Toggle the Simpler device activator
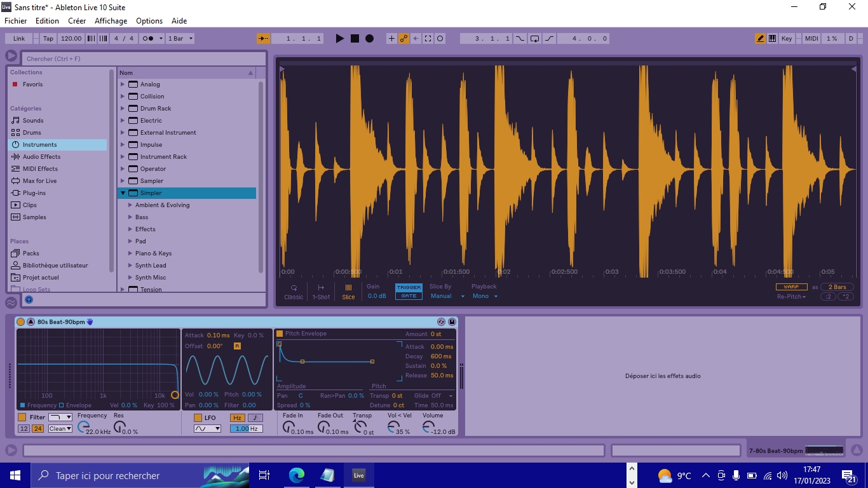The image size is (868, 488). [x=20, y=322]
